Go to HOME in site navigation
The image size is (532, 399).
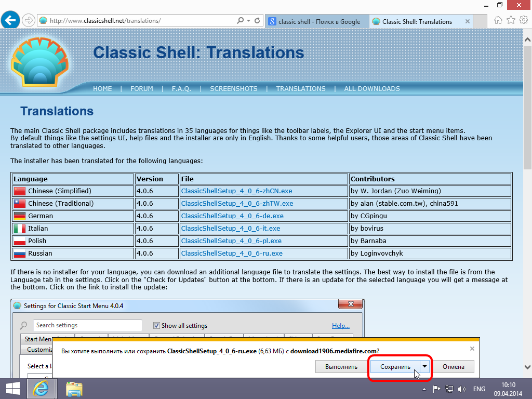point(102,88)
